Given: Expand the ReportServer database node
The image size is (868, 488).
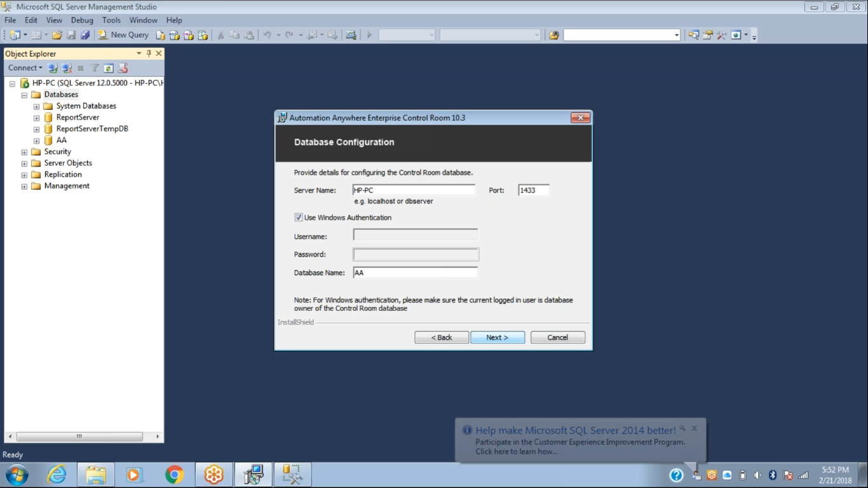Looking at the screenshot, I should [36, 118].
